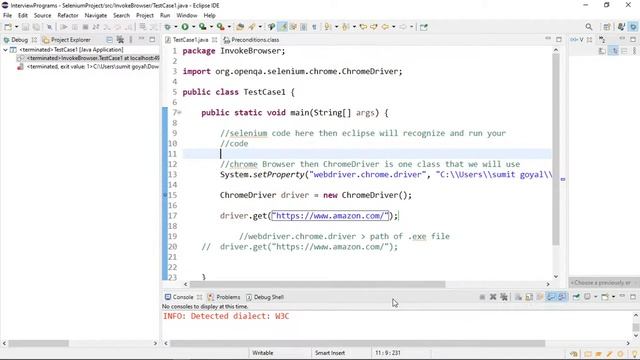Click the Terminate stop icon in main toolbar
The height and width of the screenshot is (360, 640).
[85, 27]
